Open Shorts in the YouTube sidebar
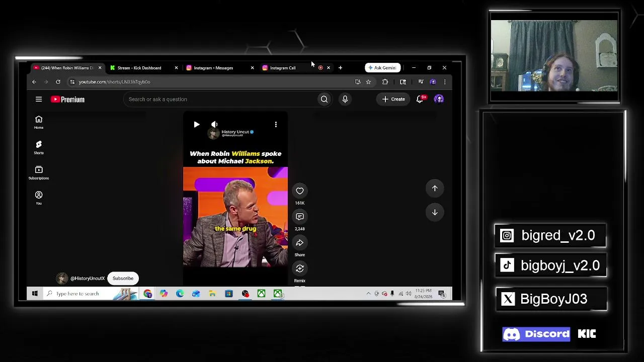The width and height of the screenshot is (644, 362). [x=39, y=147]
